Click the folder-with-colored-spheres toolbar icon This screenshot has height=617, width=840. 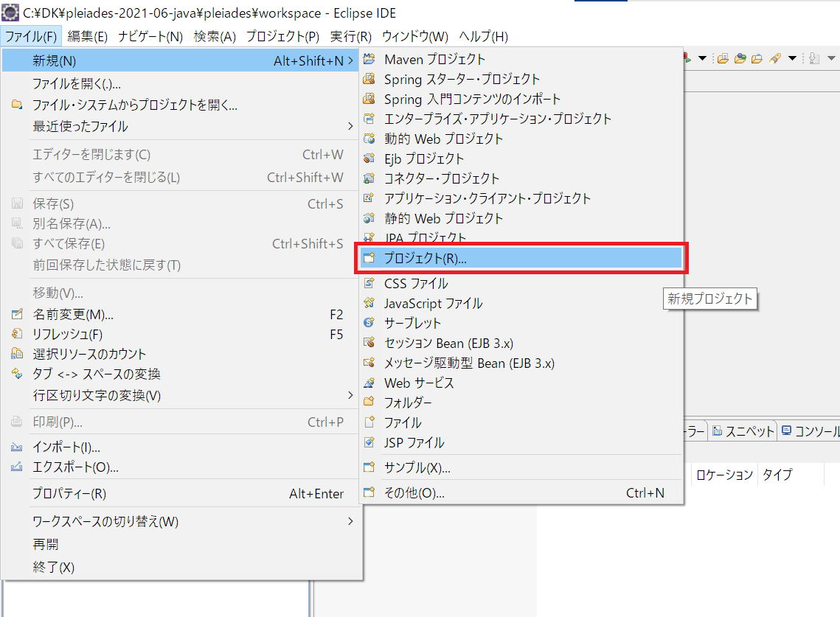740,58
